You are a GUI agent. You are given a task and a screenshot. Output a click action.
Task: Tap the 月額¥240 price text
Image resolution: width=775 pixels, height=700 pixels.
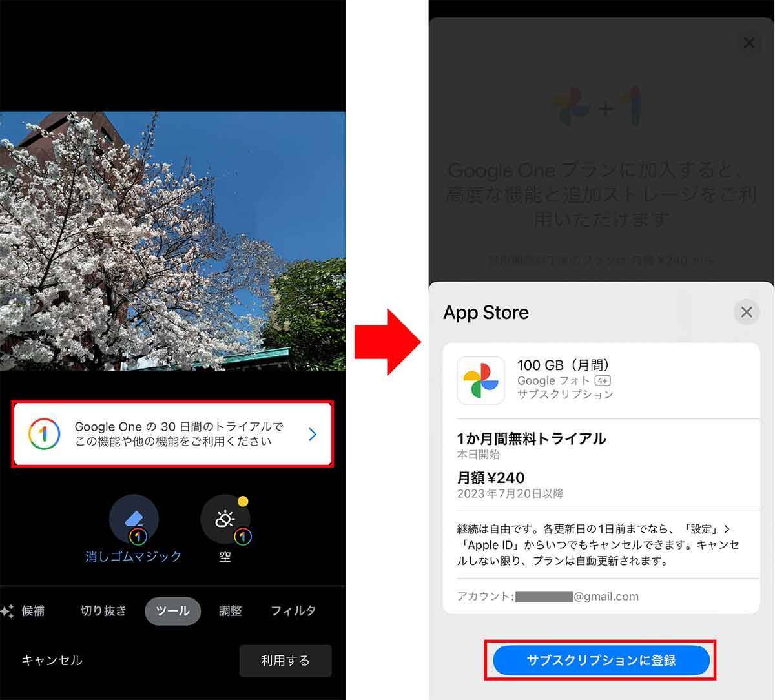491,478
